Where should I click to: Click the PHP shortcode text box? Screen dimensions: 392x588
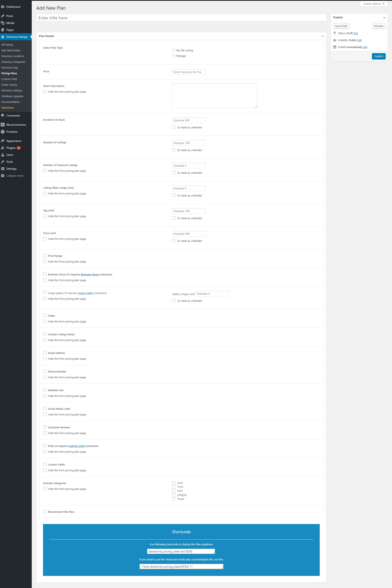point(181,567)
